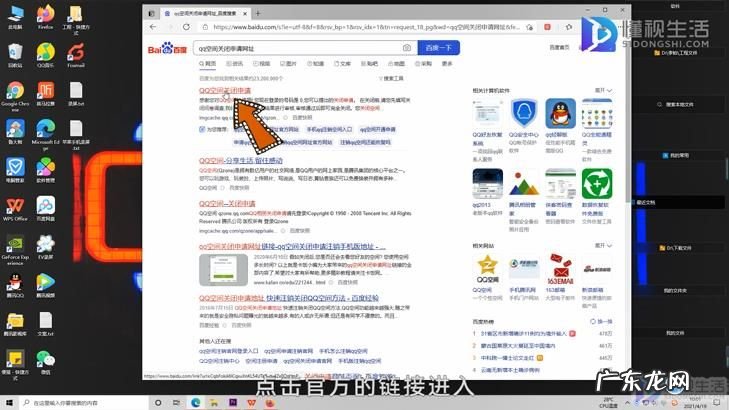Open Tencent Video desktop shortcut
The height and width of the screenshot is (410, 729).
click(45, 285)
